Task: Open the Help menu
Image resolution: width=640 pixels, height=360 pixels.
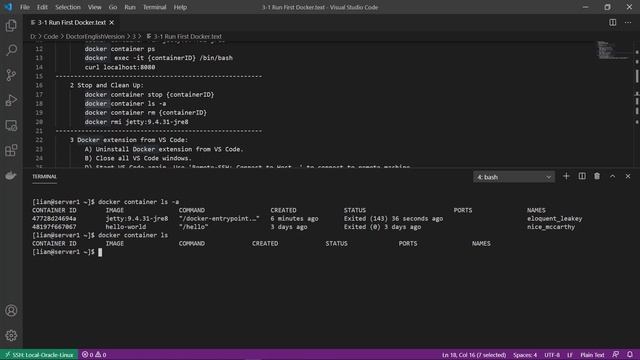Action: pyautogui.click(x=180, y=7)
